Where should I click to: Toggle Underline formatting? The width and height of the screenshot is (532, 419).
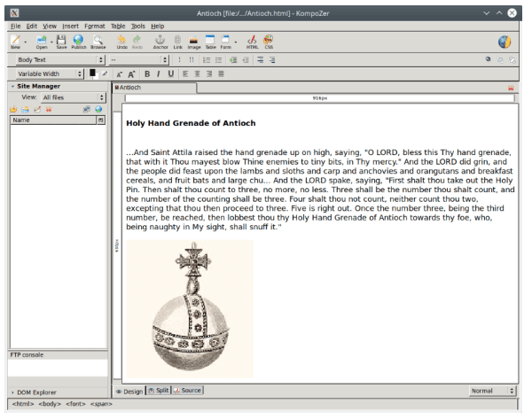170,74
